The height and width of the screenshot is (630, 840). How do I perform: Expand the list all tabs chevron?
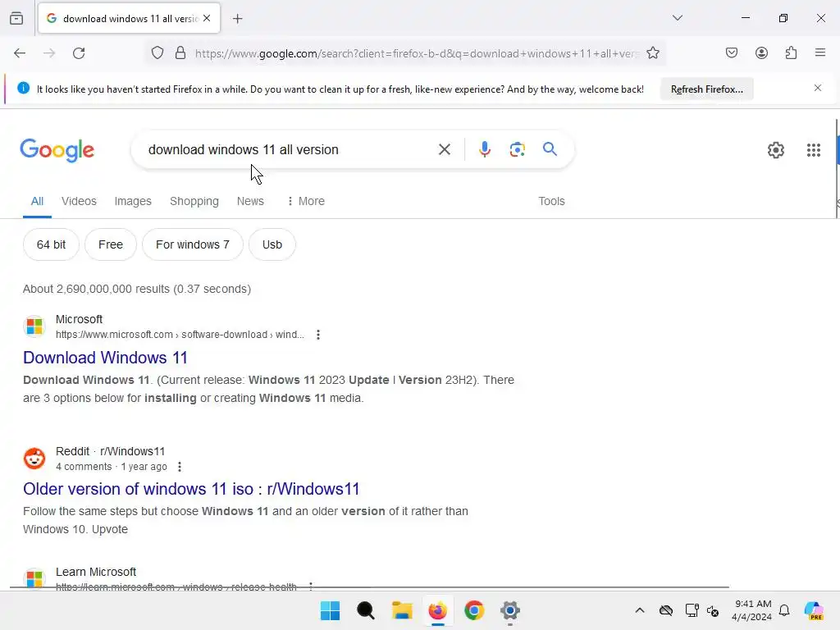tap(677, 18)
